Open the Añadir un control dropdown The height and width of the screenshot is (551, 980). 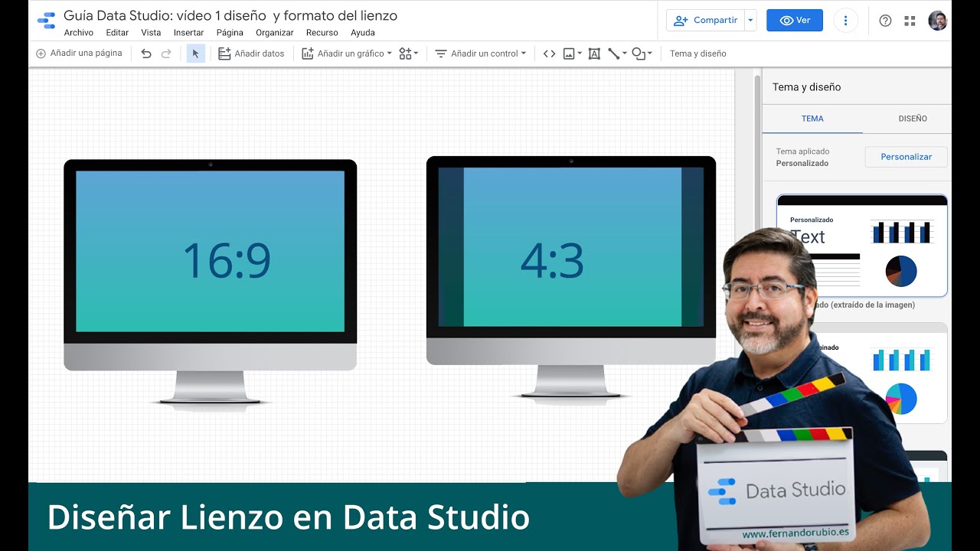[x=481, y=54]
